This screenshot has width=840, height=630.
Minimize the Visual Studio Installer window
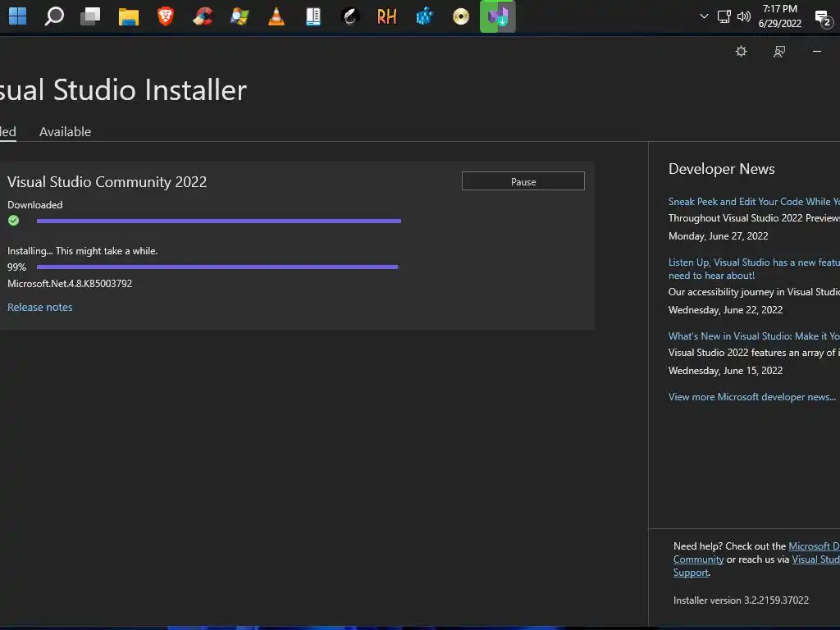[x=816, y=52]
